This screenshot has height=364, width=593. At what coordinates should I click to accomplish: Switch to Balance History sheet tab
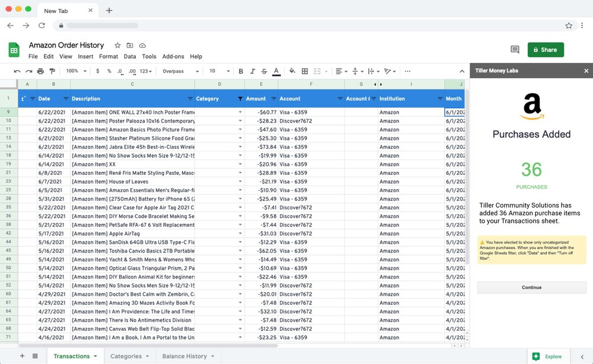[x=188, y=356]
